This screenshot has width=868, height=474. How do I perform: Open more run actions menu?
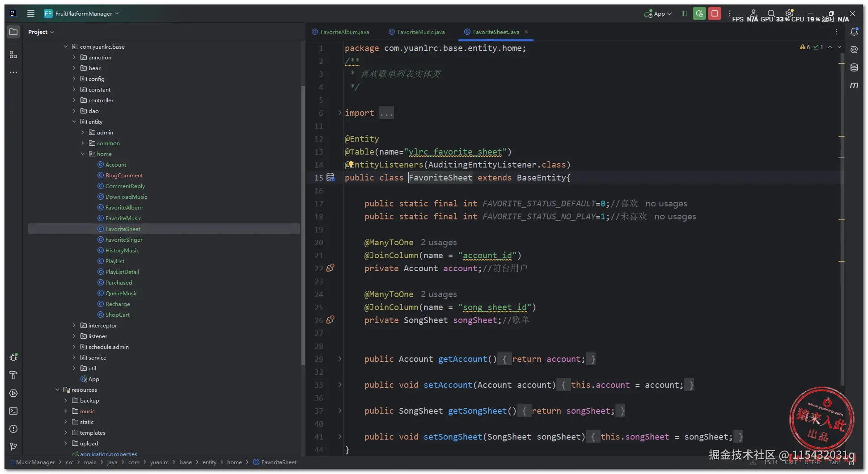(729, 14)
